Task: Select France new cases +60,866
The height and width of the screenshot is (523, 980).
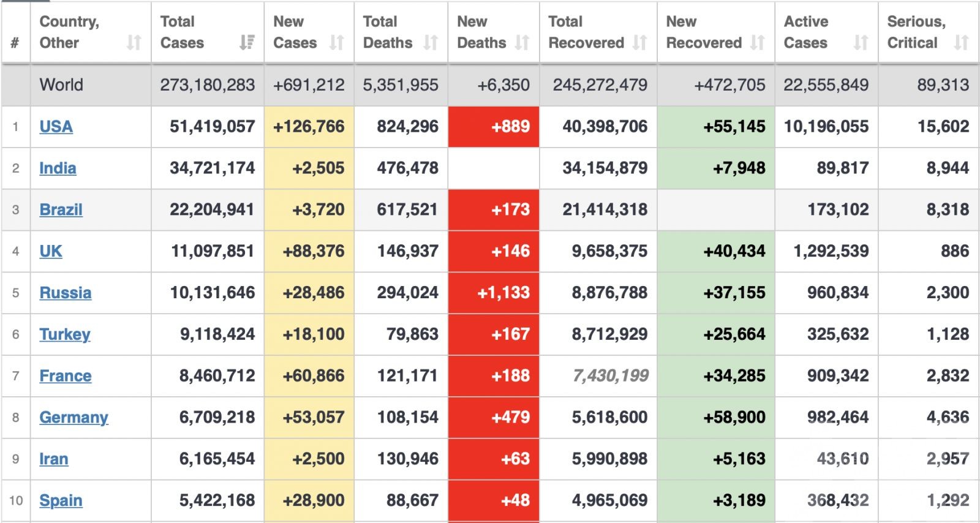Action: tap(314, 376)
